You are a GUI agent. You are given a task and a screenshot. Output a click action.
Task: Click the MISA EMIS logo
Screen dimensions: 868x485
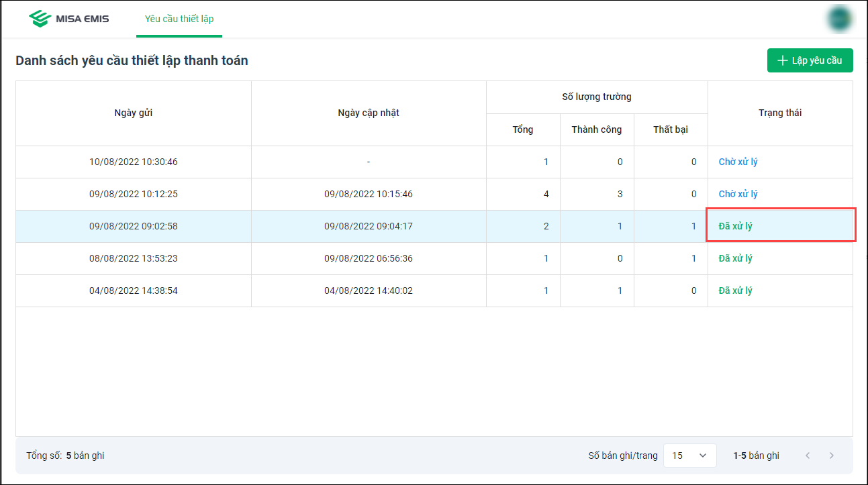68,19
